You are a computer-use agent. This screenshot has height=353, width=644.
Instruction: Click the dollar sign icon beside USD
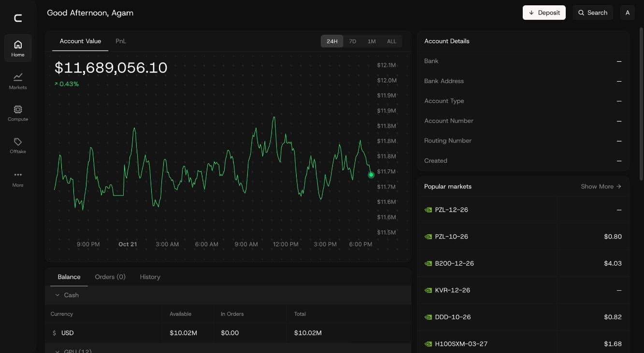54,333
